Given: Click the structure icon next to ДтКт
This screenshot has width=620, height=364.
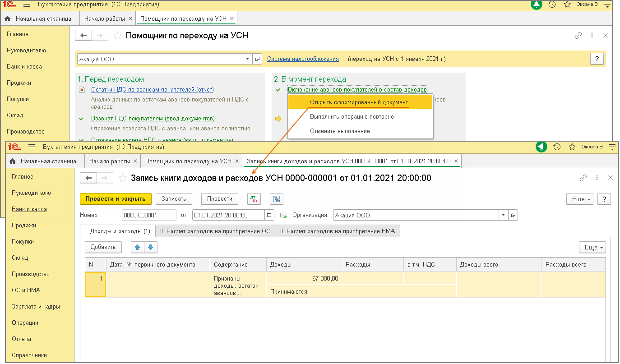Looking at the screenshot, I should click(x=276, y=199).
